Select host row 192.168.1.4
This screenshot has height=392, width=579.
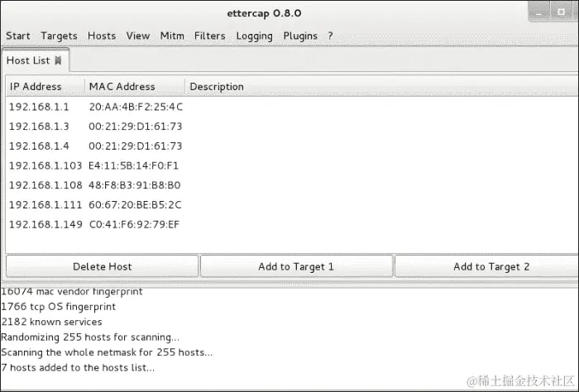point(292,146)
